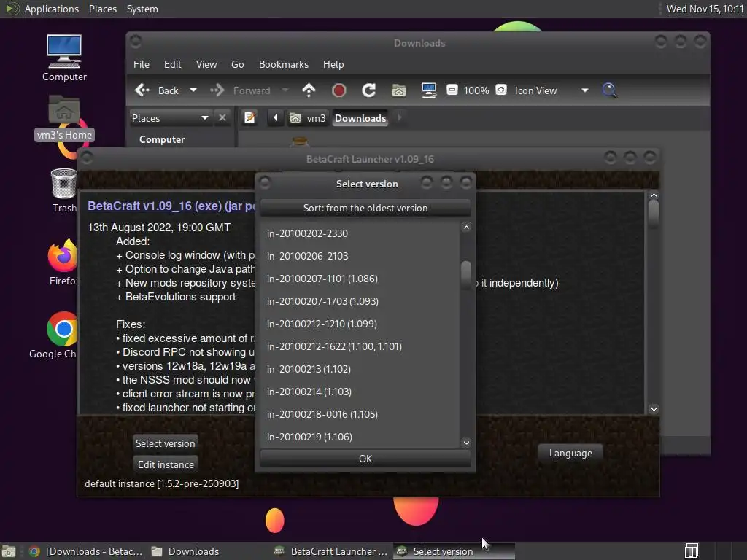Click version list scroll down arrow
The width and height of the screenshot is (747, 560).
point(466,443)
